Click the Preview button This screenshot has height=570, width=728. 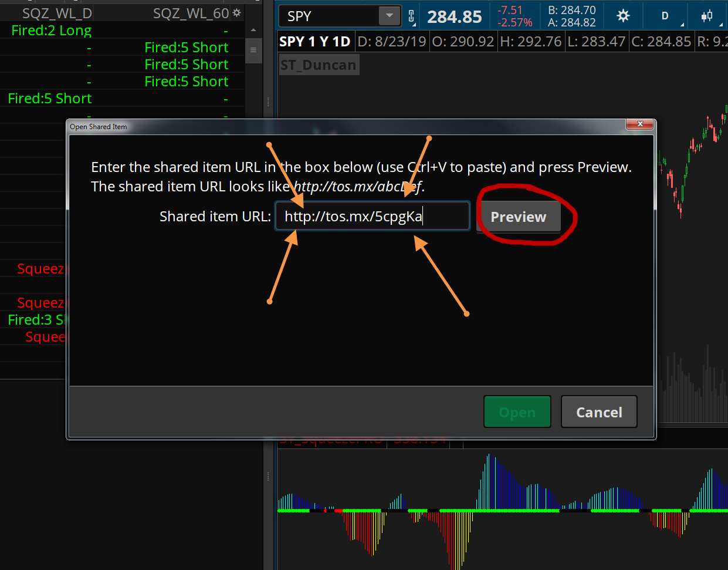click(x=519, y=217)
